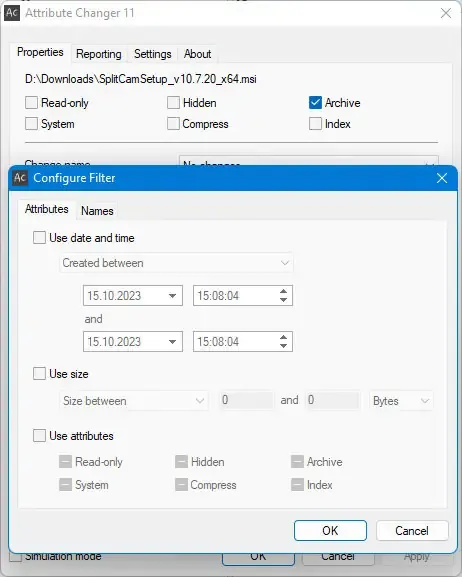Toggle the filter System attribute checkbox
Screen dimensions: 462x577
coord(66,485)
